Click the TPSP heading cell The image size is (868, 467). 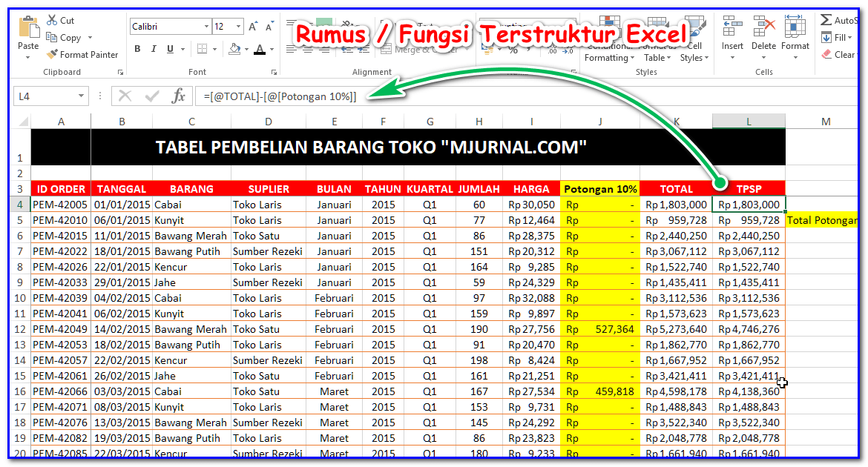(x=749, y=189)
